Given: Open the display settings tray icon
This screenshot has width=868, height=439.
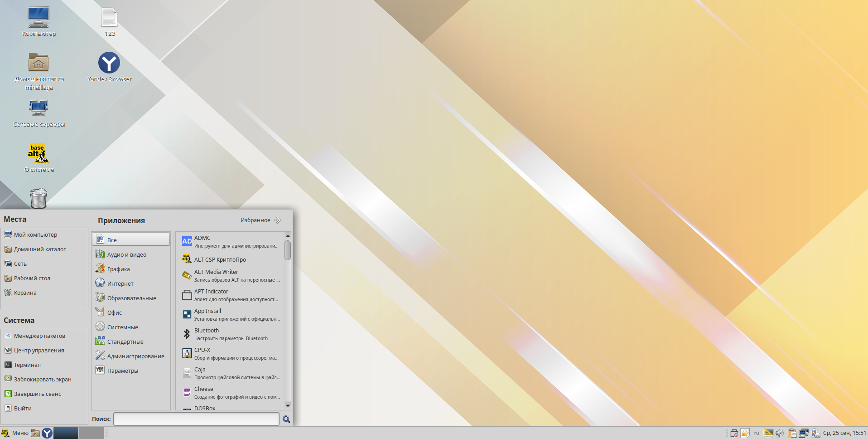Looking at the screenshot, I should click(x=768, y=433).
